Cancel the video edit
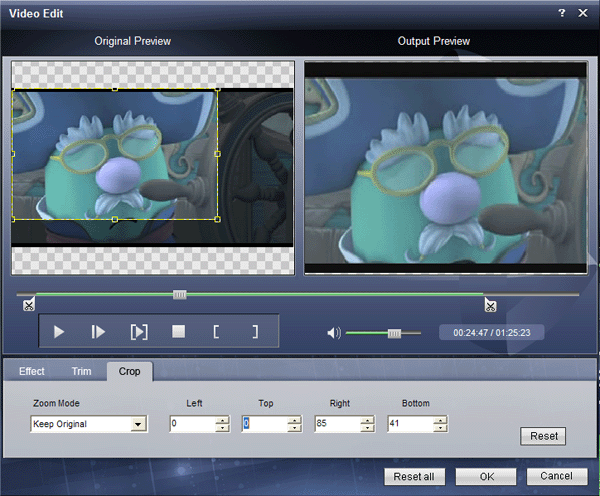 tap(557, 476)
